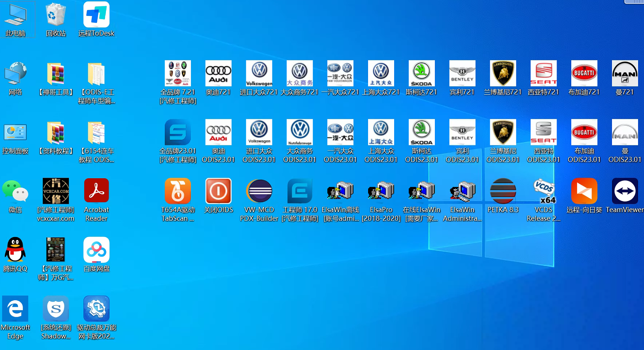This screenshot has width=644, height=350.
Task: Select the 【禅哥工具】 archive file
Action: (56, 73)
